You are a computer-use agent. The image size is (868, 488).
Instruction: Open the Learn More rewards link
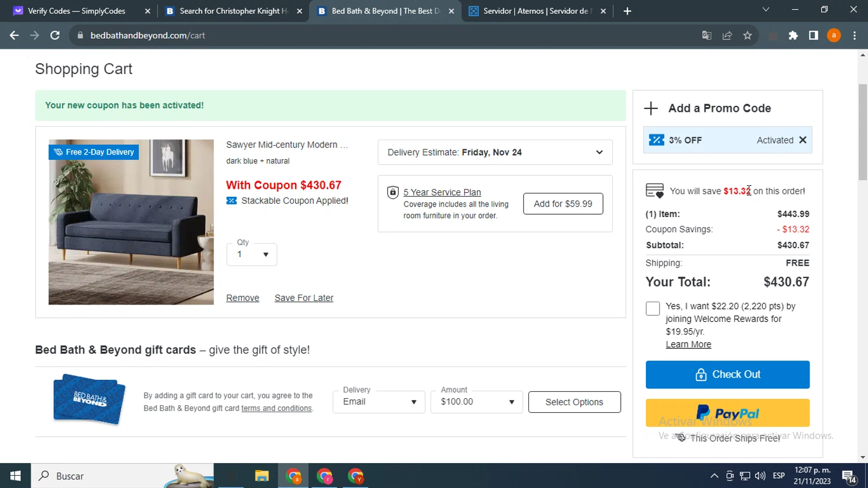tap(688, 344)
